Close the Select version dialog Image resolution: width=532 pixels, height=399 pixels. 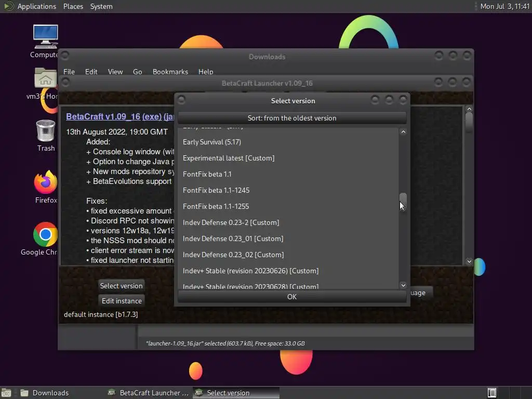point(403,100)
